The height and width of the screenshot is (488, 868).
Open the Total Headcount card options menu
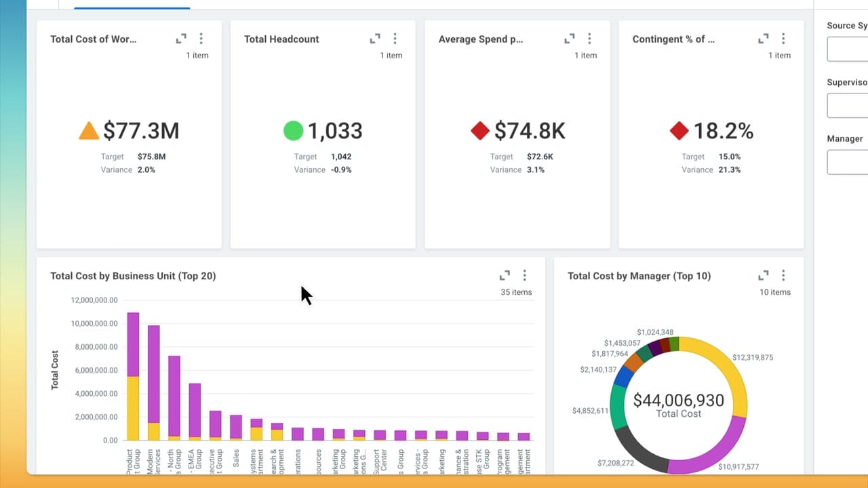395,39
